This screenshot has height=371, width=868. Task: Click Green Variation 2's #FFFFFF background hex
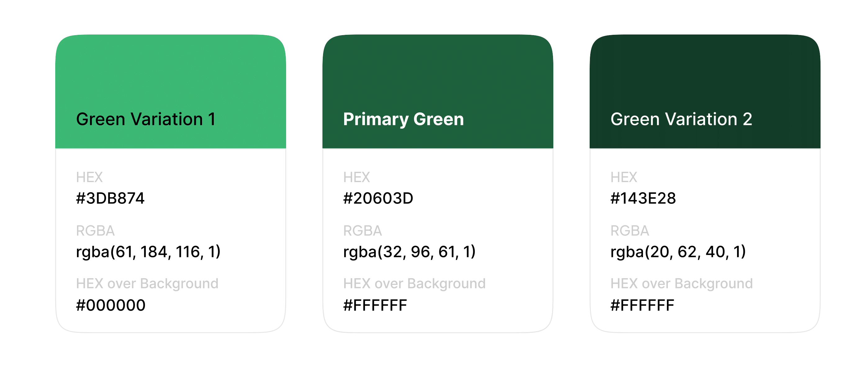[642, 305]
